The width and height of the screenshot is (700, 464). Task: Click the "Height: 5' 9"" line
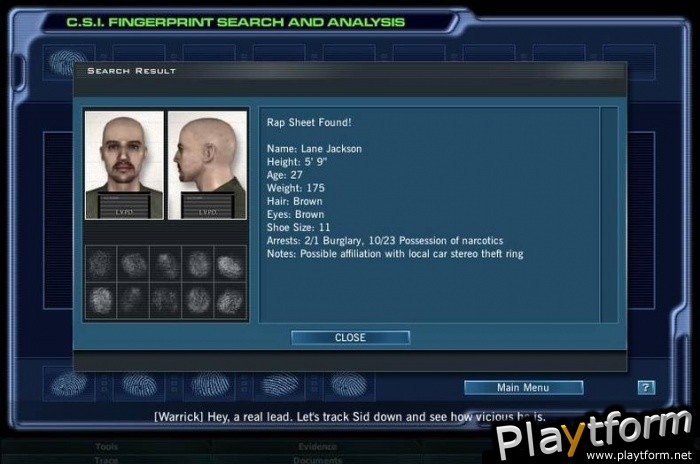point(297,162)
